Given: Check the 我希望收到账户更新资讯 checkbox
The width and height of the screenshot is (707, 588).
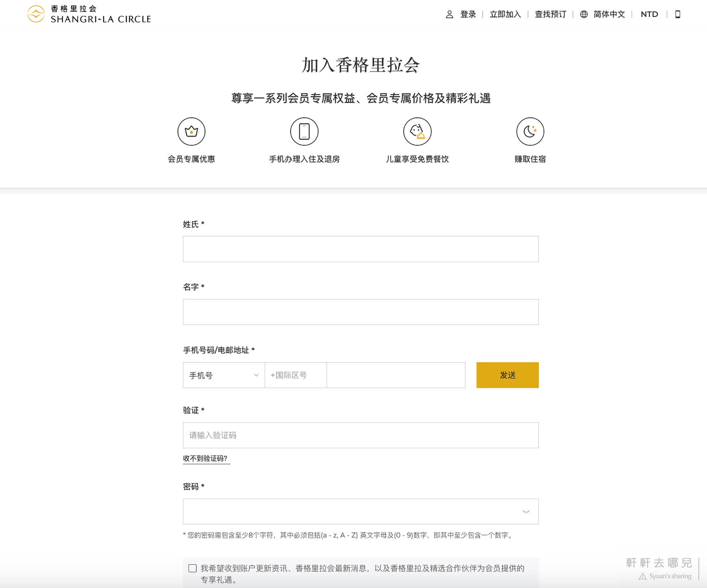Looking at the screenshot, I should tap(192, 568).
